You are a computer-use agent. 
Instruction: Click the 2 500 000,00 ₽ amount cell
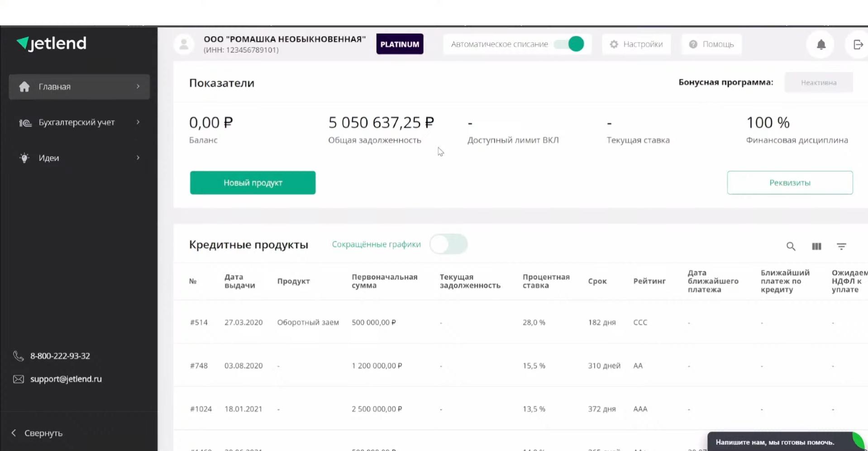pos(377,409)
